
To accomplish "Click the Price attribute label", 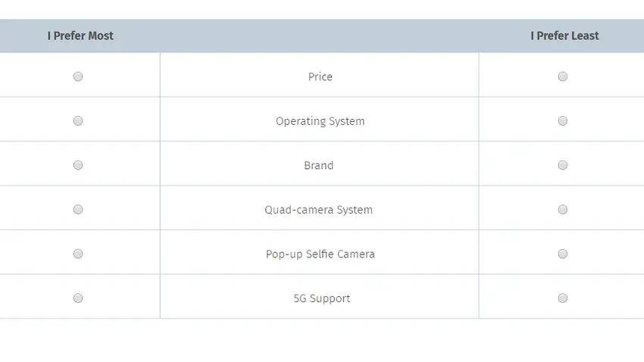I will click(320, 76).
